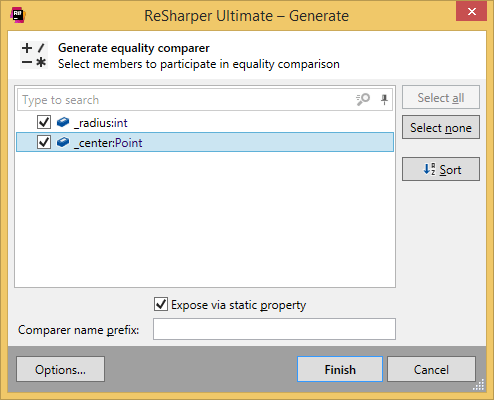The height and width of the screenshot is (400, 494).
Task: Click the _radius field icon
Action: click(63, 123)
